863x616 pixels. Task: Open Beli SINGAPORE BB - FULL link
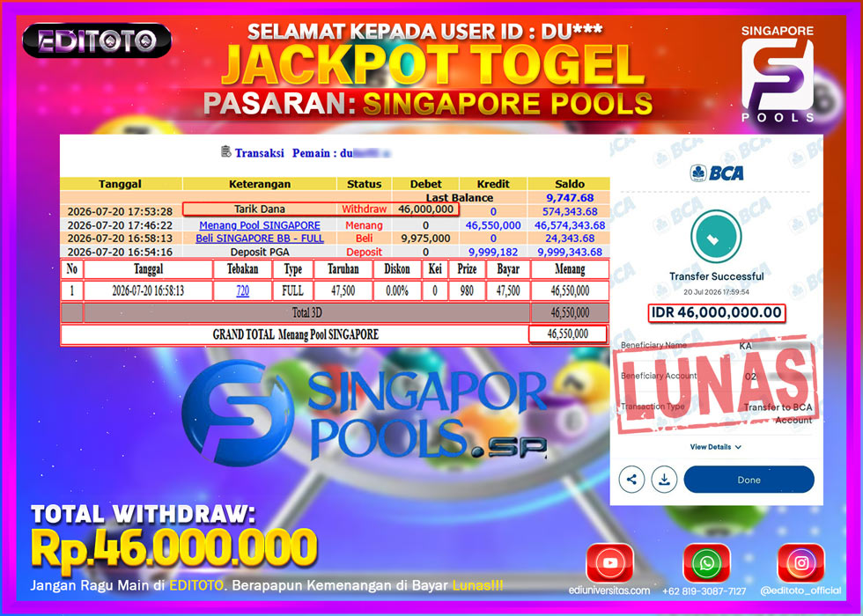[x=259, y=238]
